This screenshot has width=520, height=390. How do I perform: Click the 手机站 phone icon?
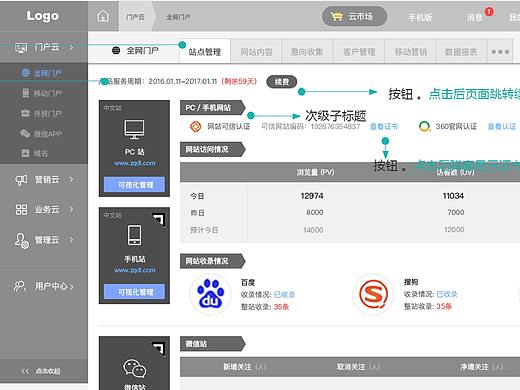(x=135, y=235)
